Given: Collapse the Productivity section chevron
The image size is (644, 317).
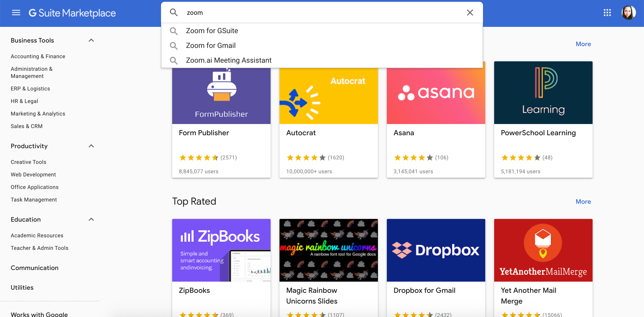Looking at the screenshot, I should [91, 146].
